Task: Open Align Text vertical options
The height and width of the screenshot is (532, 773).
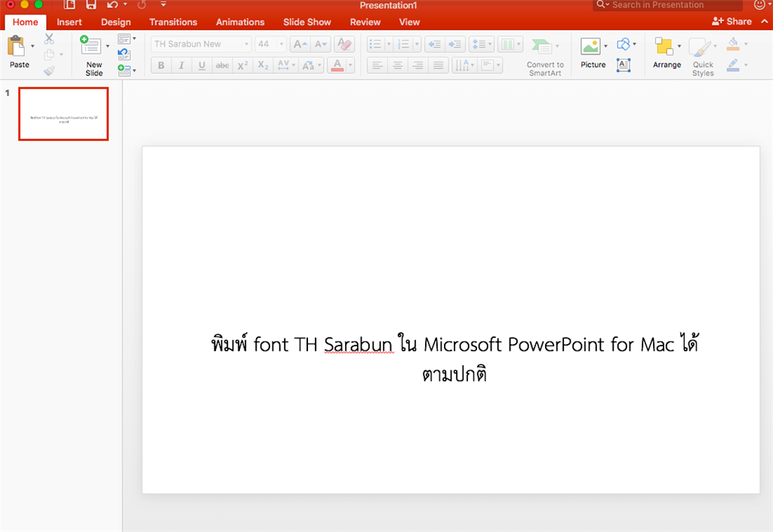Action: [489, 65]
